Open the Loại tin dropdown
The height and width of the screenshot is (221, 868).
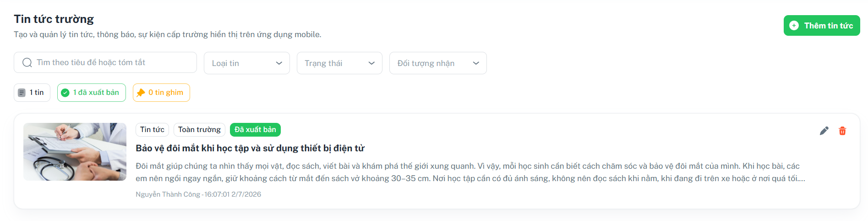(247, 63)
